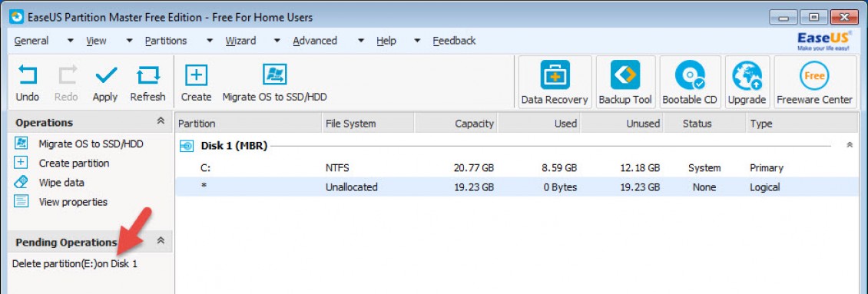Collapse the Disk 1 (MBR) group
This screenshot has height=294, width=868.
849,145
